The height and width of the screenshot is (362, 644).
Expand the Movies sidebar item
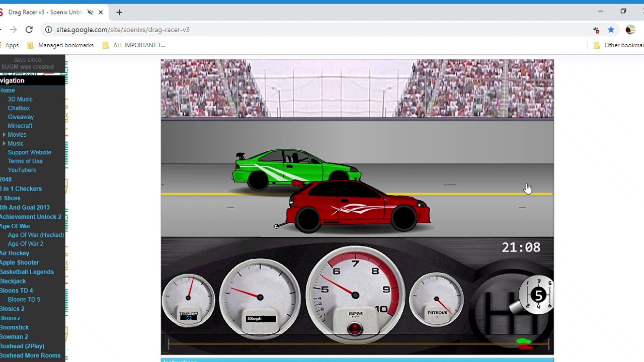4,135
